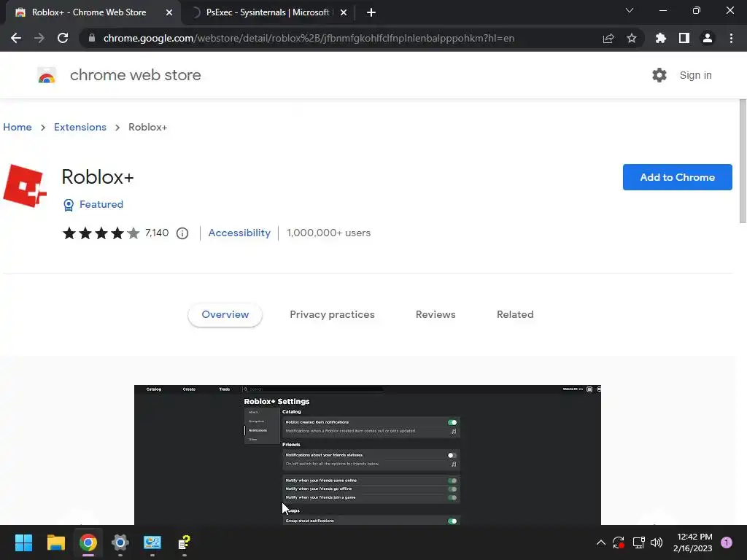Click the Chrome icon in the taskbar

88,542
